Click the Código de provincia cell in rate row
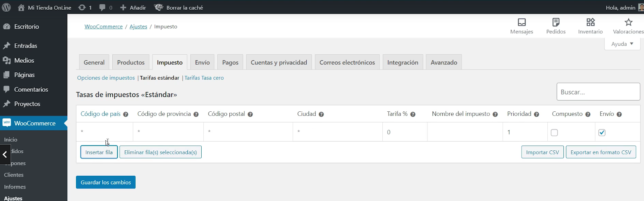Viewport: 644px width, 201px height. point(168,132)
